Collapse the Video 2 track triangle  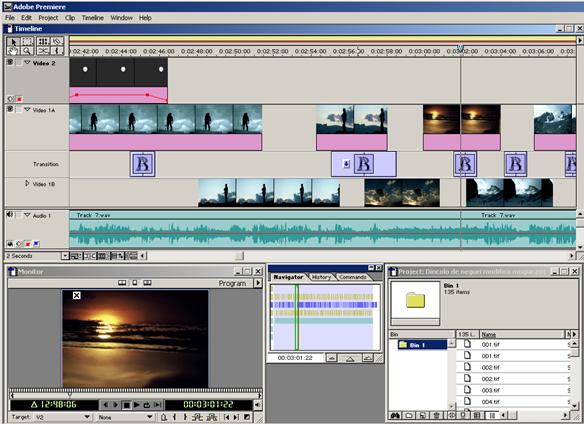point(27,63)
